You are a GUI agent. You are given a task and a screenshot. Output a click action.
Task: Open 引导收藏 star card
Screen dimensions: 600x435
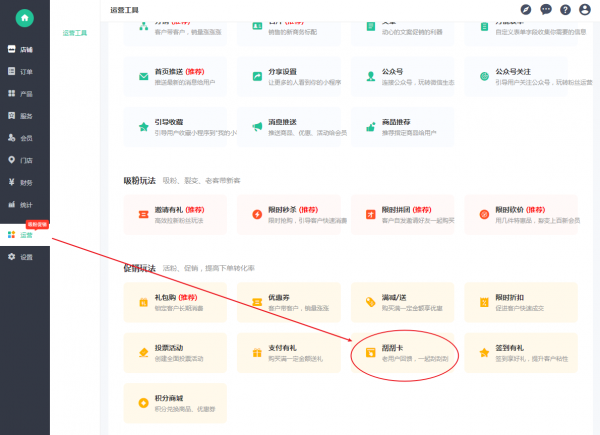pos(175,127)
